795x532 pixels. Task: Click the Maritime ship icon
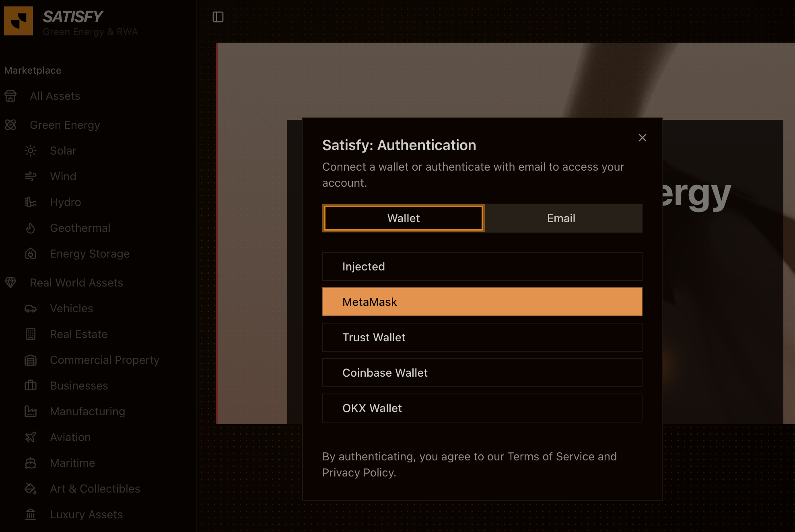[31, 463]
